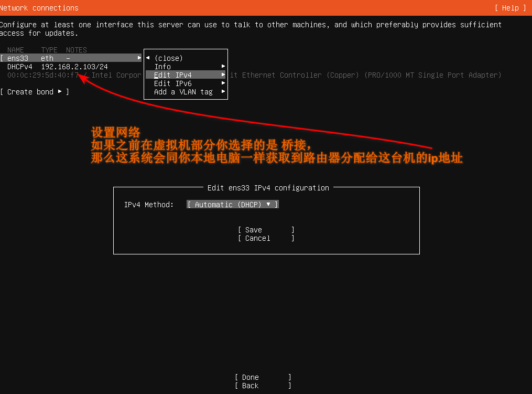Click Back at the bottom of the screen
The width and height of the screenshot is (532, 394).
click(x=263, y=386)
